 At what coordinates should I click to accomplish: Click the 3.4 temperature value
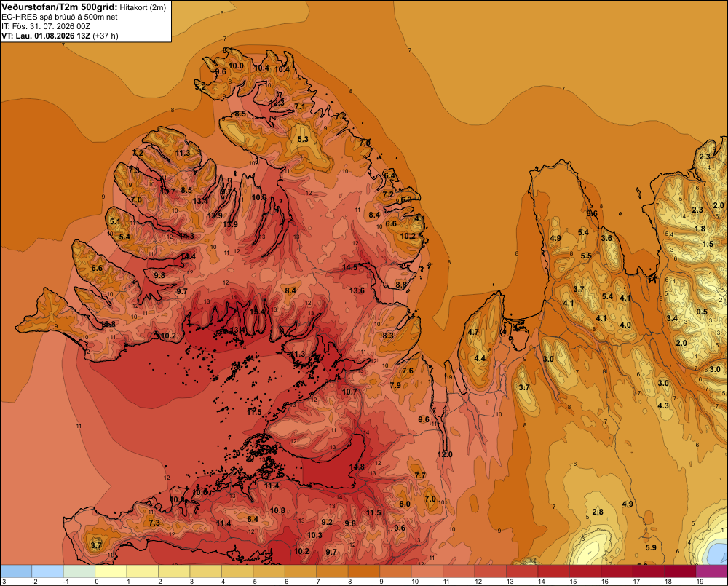[x=672, y=319]
